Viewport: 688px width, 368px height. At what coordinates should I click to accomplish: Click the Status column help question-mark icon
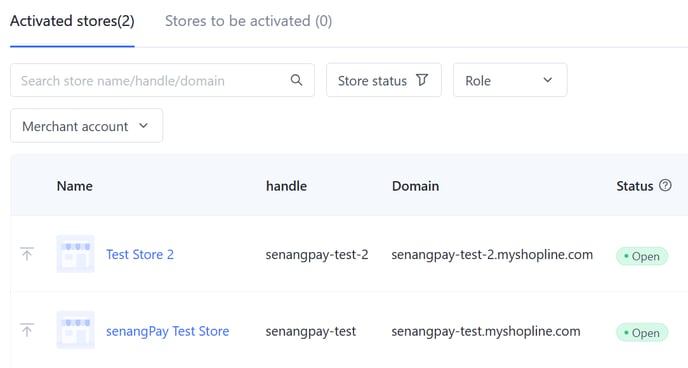point(665,186)
